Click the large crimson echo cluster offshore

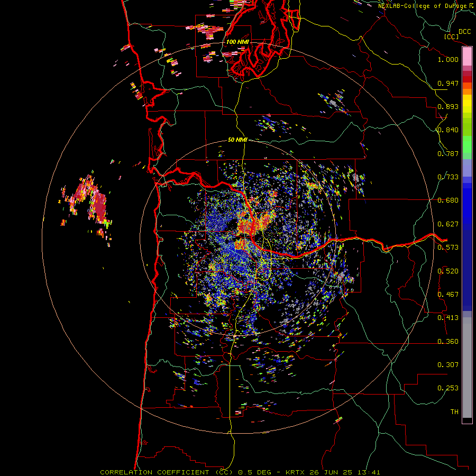tap(99, 206)
